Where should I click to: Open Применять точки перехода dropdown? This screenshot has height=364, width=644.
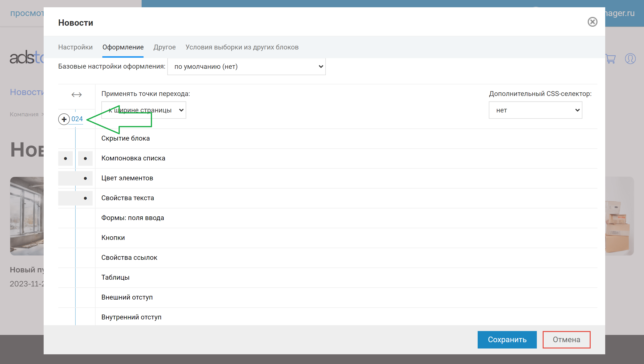click(144, 110)
